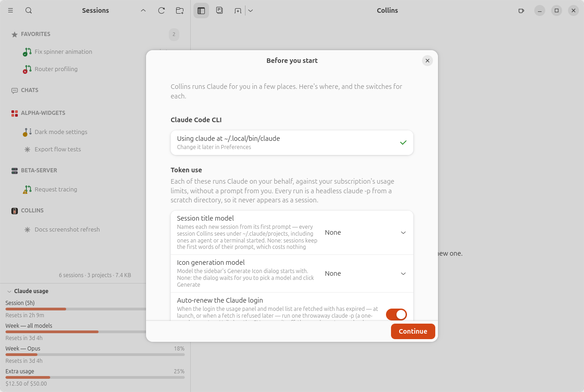Click Export flow tests asterisk icon

click(x=27, y=150)
